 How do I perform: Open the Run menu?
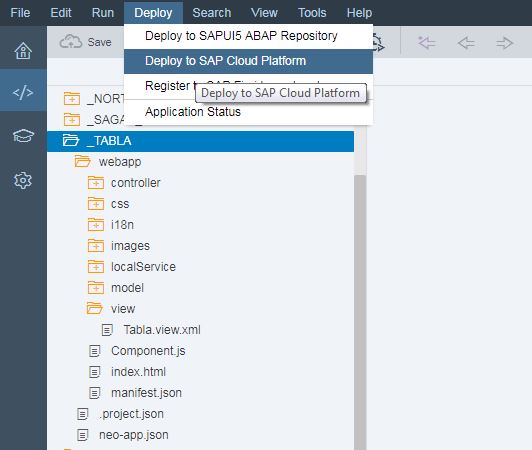(x=103, y=13)
